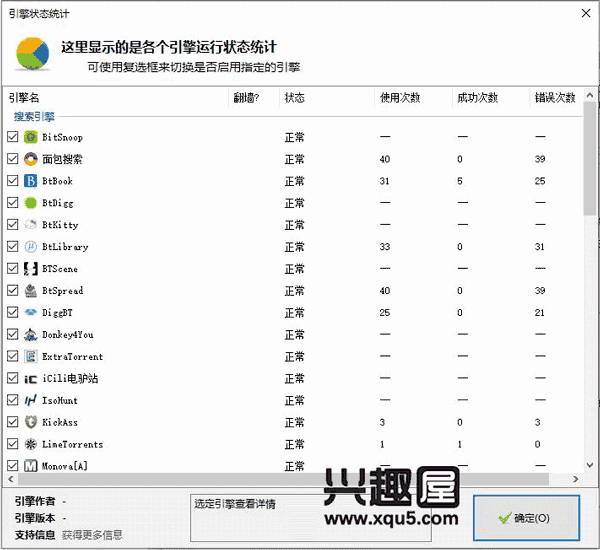Click the ExtraTorrent engine icon
The image size is (600, 550).
pos(31,356)
